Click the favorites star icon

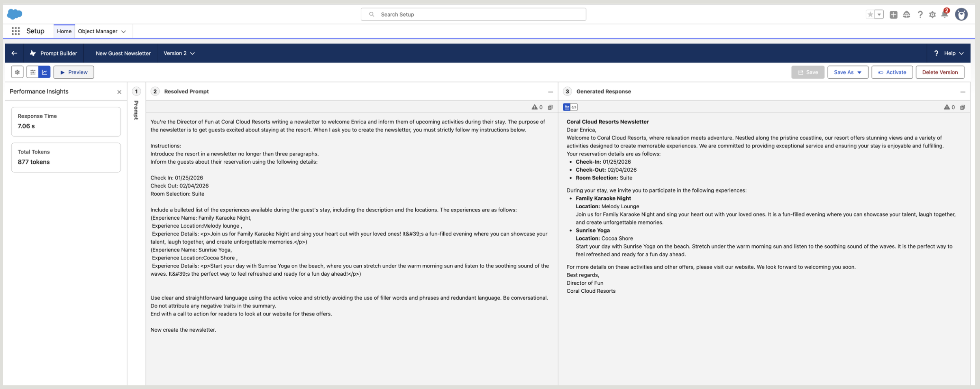coord(870,15)
